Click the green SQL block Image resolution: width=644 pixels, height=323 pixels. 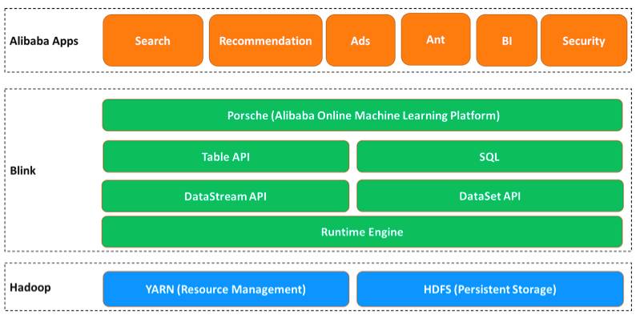tap(489, 156)
